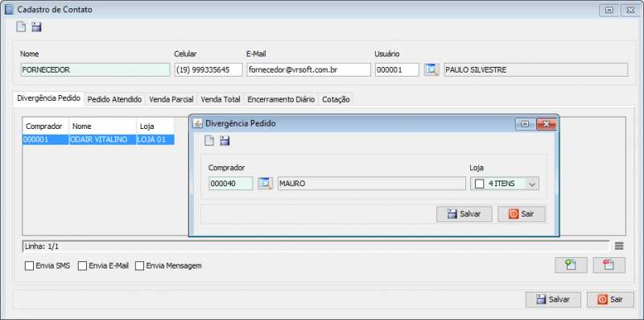This screenshot has width=644, height=320.
Task: Click the Comprador code field 000040
Action: 231,184
